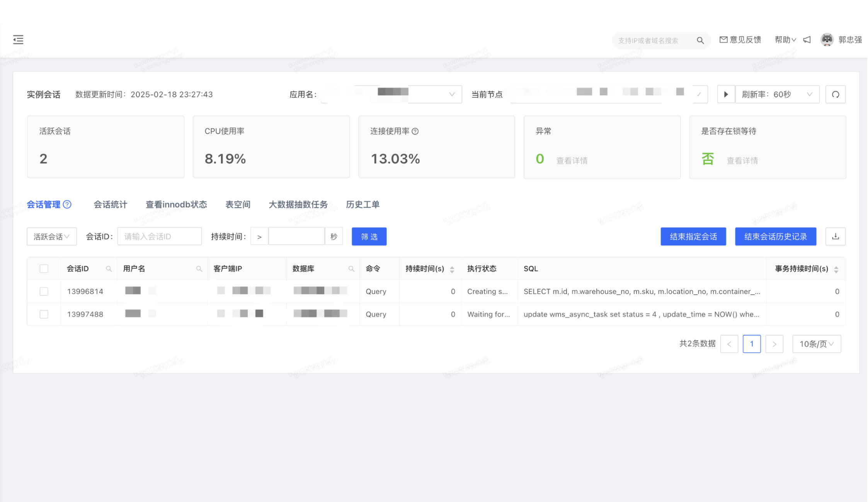Image resolution: width=868 pixels, height=502 pixels.
Task: Click inside the 会话ID input field
Action: coord(159,236)
